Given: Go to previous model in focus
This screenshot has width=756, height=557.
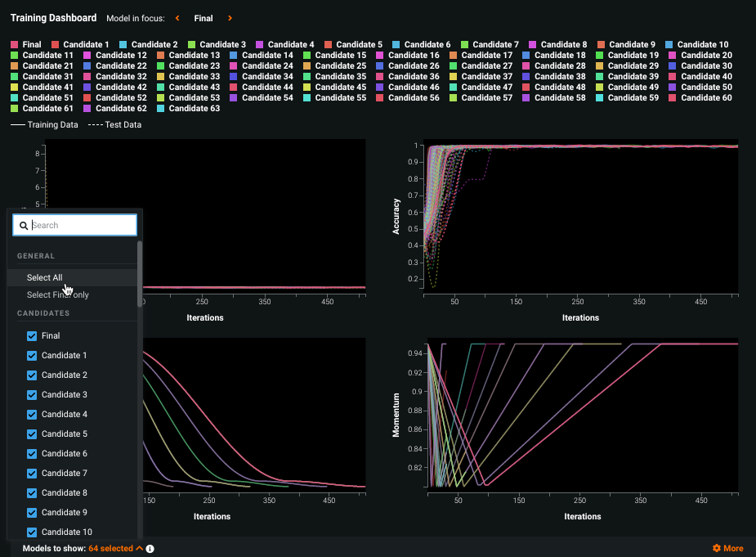Looking at the screenshot, I should point(177,18).
